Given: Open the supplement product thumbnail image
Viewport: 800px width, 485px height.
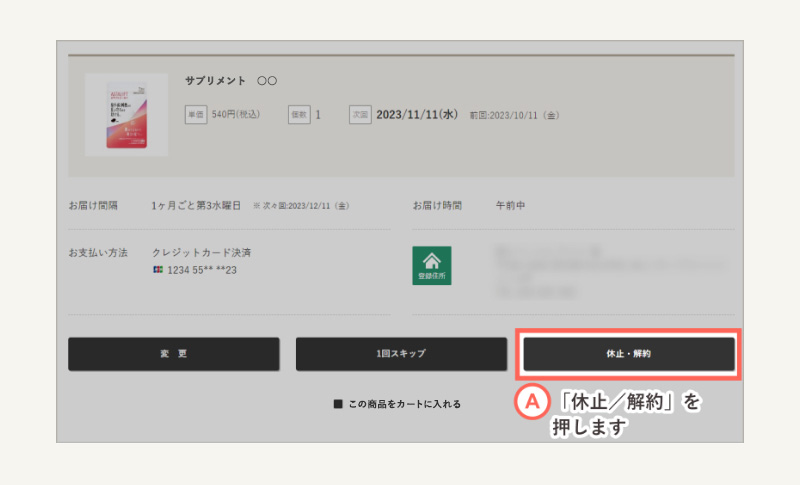Looking at the screenshot, I should tap(126, 114).
